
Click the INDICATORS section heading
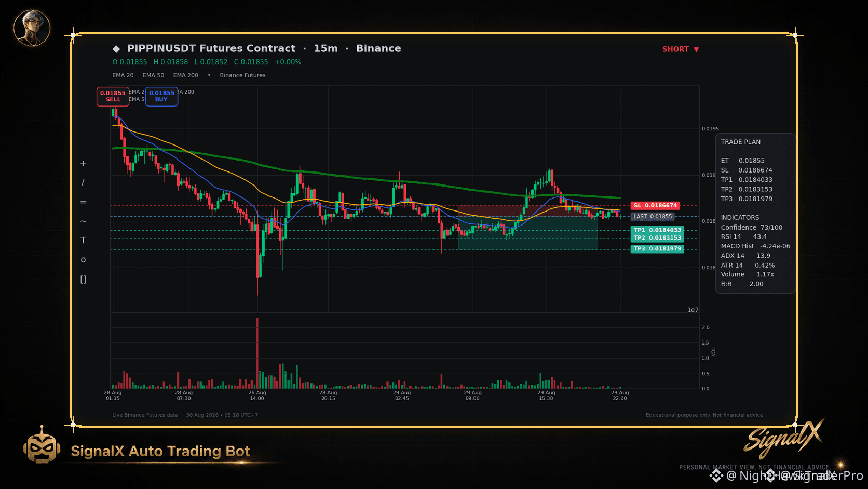pyautogui.click(x=740, y=218)
